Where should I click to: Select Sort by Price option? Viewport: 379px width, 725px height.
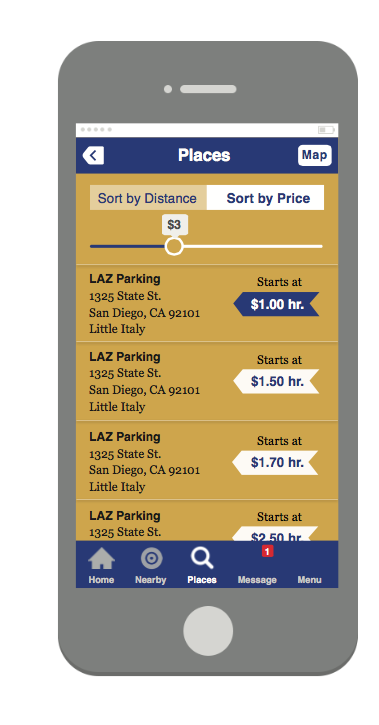click(265, 198)
